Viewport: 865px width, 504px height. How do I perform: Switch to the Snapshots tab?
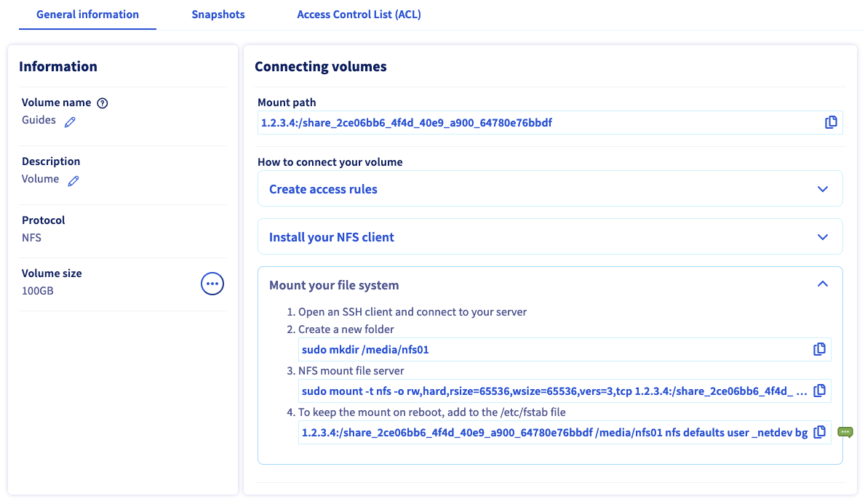tap(218, 15)
